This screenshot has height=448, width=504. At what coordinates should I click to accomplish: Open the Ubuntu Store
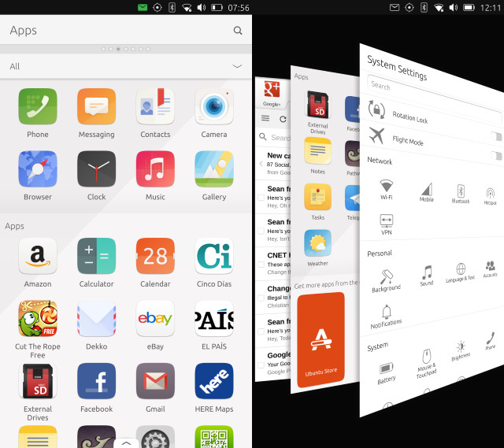(x=321, y=339)
